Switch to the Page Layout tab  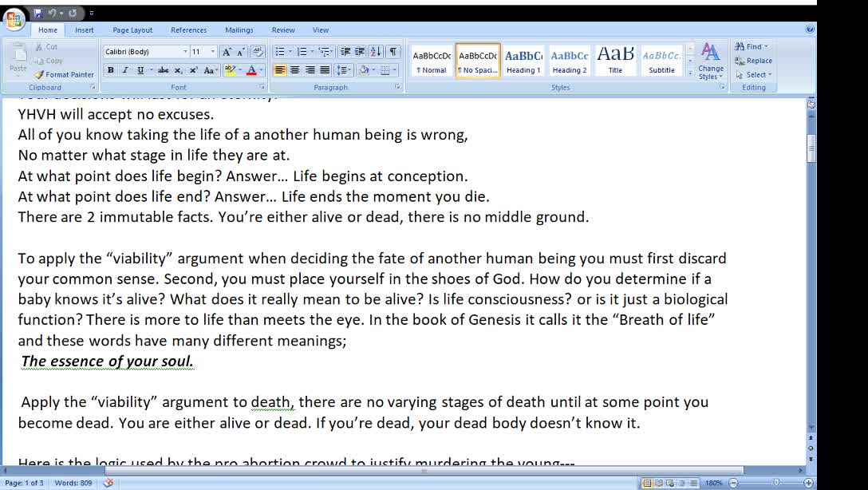[132, 30]
